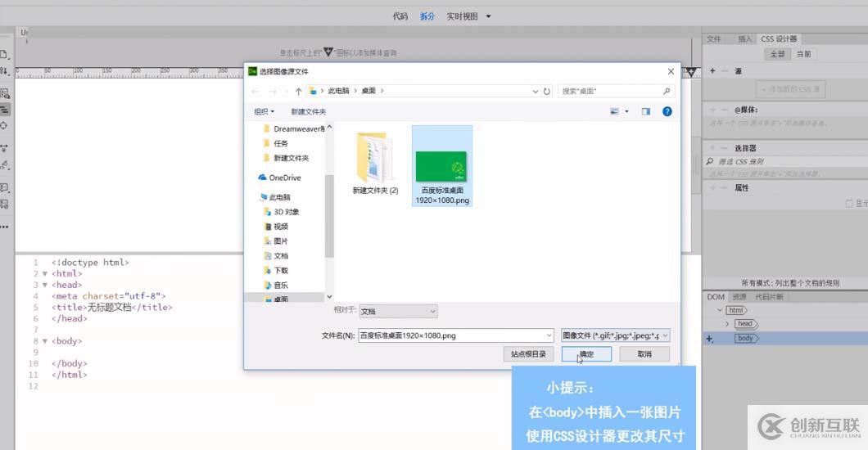
Task: Choose 当前 mode in CSS Designer
Action: 803,54
